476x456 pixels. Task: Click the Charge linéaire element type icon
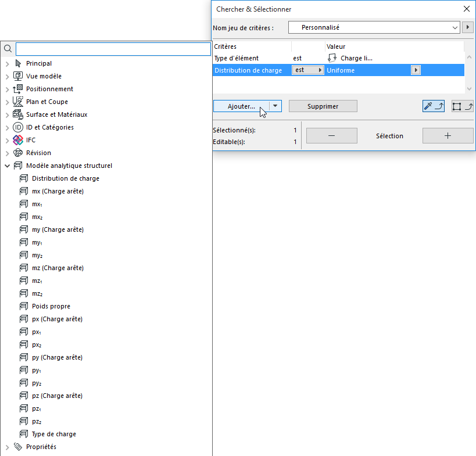pyautogui.click(x=332, y=58)
